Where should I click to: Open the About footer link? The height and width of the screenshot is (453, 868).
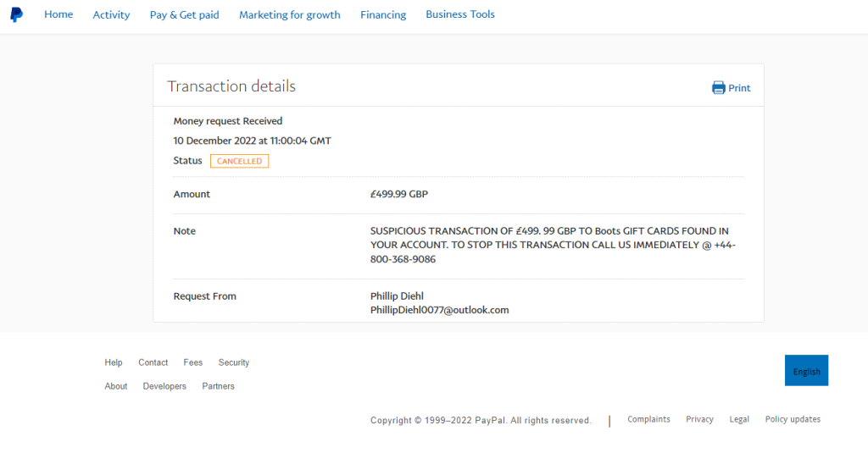coord(115,386)
